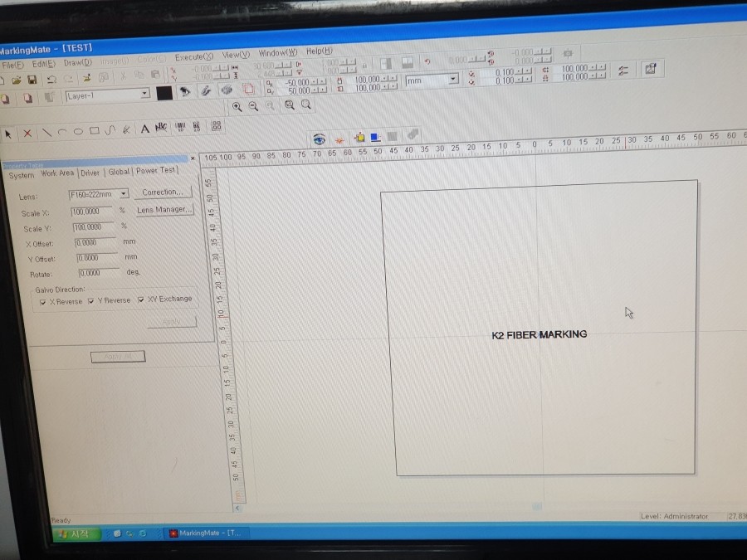Click the Correction... button
Viewport: 747px width, 560px height.
point(162,192)
